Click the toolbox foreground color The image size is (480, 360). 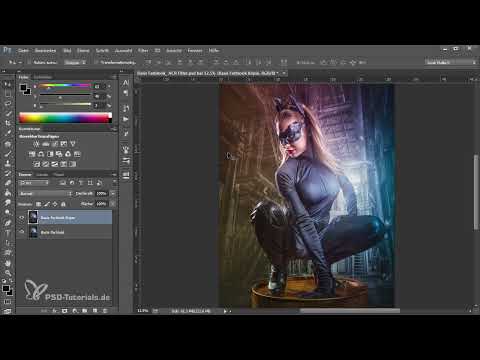click(6, 288)
